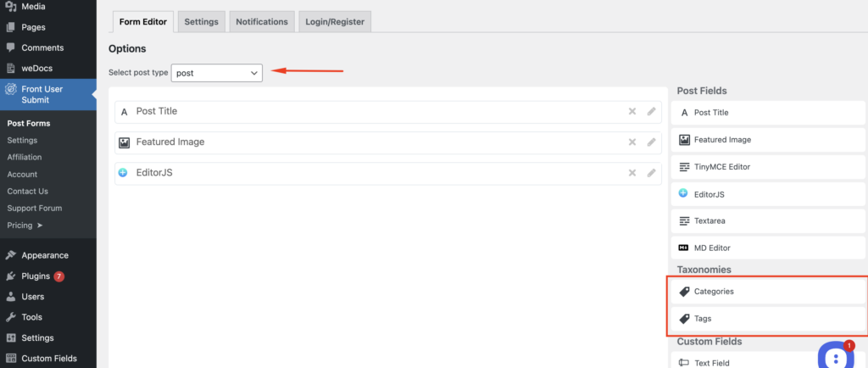
Task: Click the chat support widget icon
Action: pyautogui.click(x=835, y=354)
